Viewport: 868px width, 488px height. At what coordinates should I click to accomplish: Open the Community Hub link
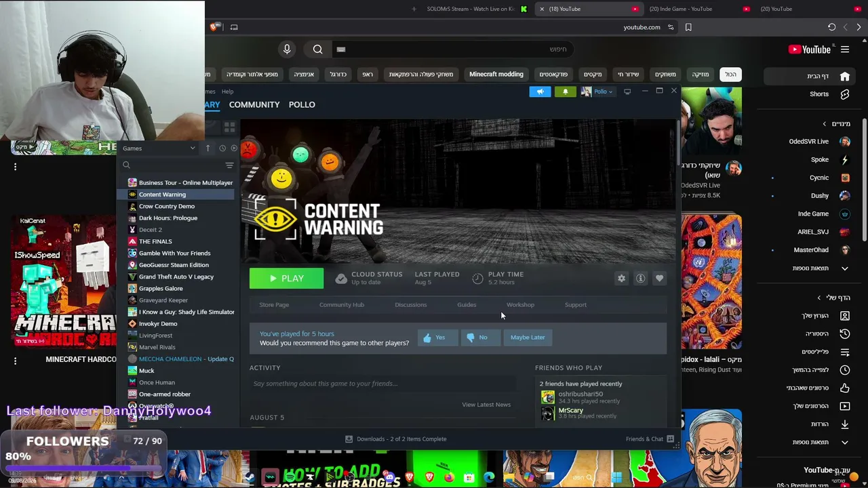pyautogui.click(x=342, y=304)
